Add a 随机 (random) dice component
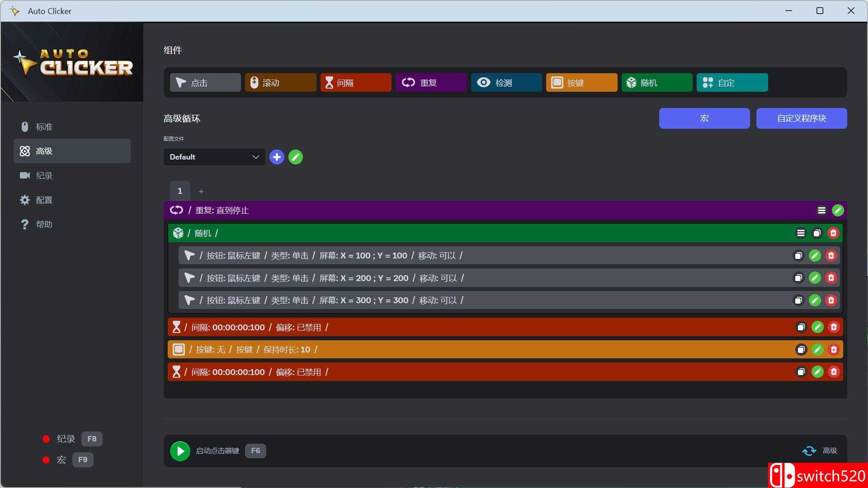 (656, 83)
